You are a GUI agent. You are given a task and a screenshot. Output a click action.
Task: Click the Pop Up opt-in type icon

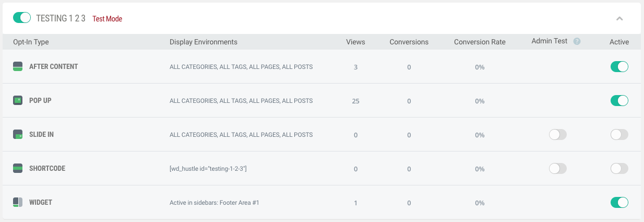click(x=18, y=100)
